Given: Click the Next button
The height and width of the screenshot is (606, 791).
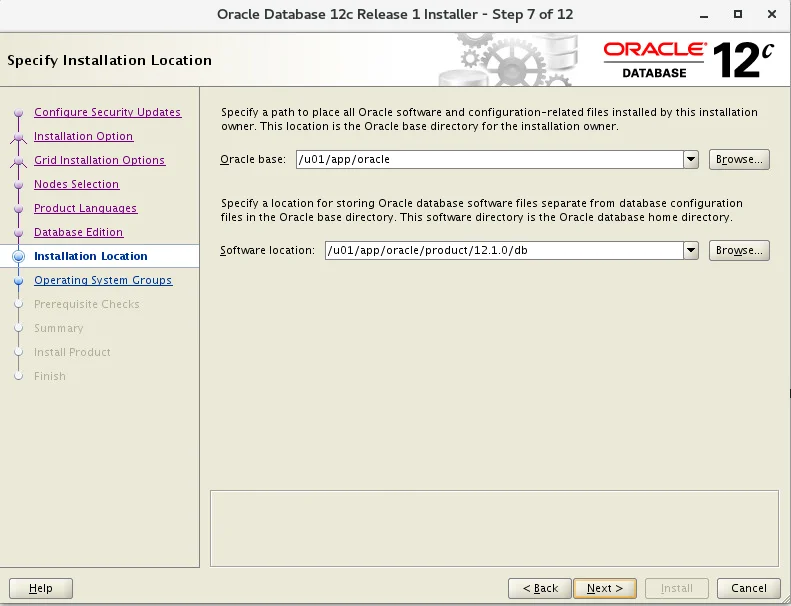Looking at the screenshot, I should (605, 588).
